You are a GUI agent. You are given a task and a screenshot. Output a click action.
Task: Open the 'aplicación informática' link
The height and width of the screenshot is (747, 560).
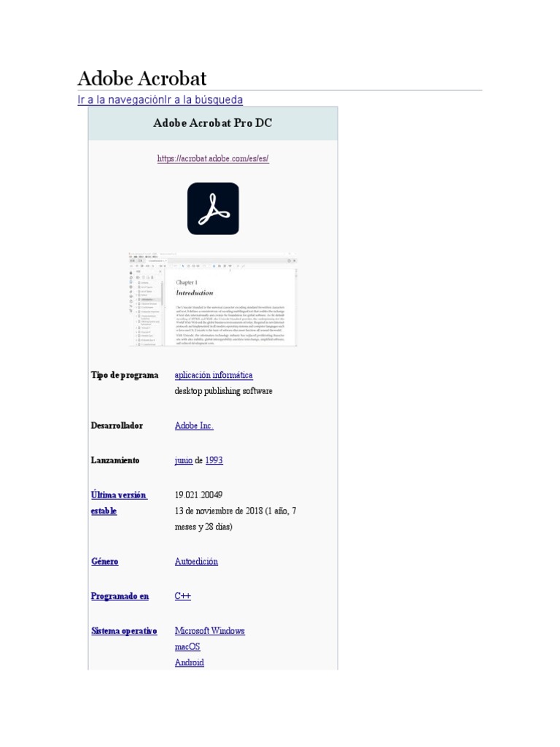point(214,375)
